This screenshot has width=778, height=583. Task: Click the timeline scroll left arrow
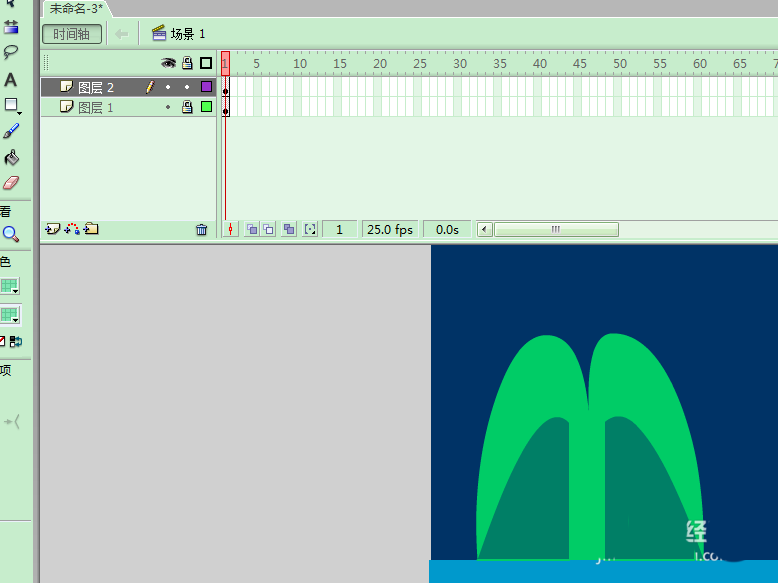point(485,229)
